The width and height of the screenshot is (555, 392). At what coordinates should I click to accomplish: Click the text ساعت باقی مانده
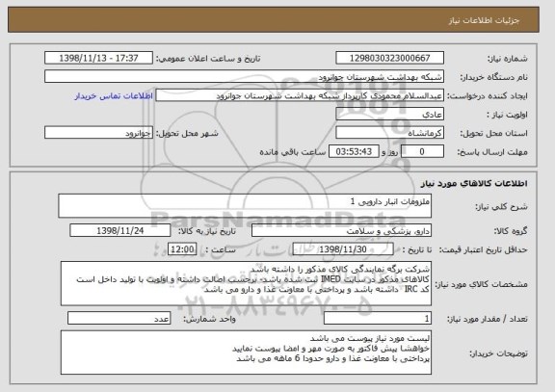tap(293, 152)
